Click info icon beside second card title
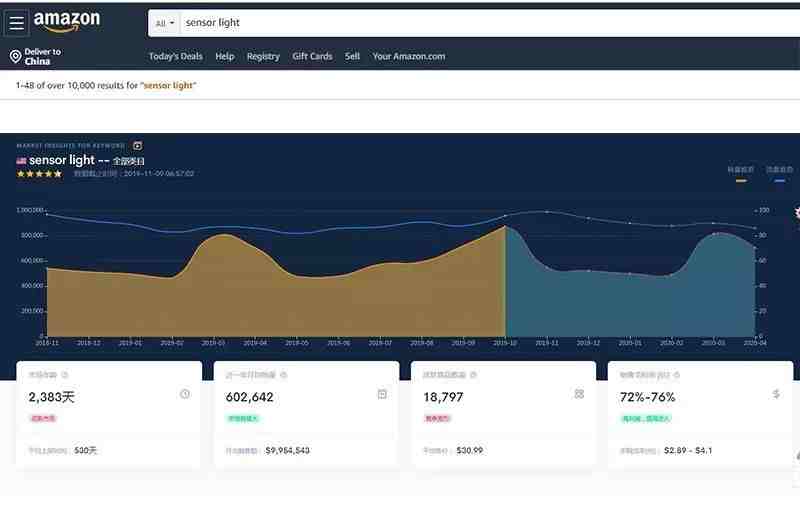This screenshot has width=800, height=510. click(284, 375)
